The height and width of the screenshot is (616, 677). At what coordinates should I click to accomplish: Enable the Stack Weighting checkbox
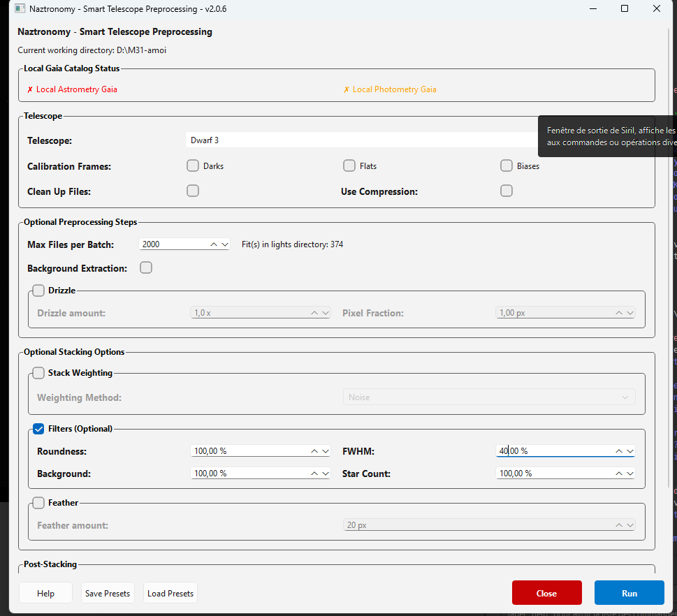[38, 373]
